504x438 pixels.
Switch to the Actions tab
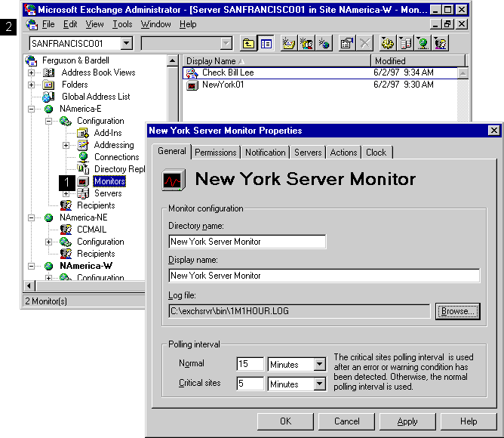343,153
